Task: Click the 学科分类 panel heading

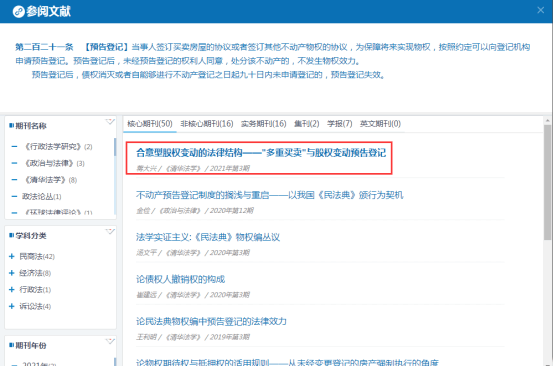Action: [30, 236]
